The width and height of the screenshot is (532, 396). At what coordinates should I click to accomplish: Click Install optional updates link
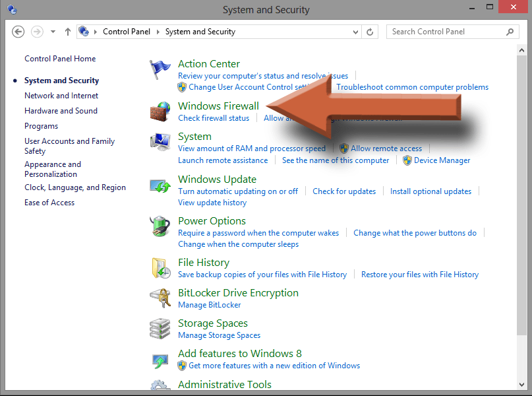coord(430,191)
